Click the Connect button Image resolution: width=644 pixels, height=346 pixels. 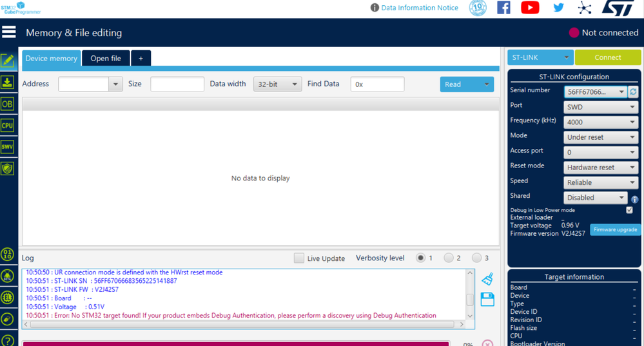(x=607, y=57)
